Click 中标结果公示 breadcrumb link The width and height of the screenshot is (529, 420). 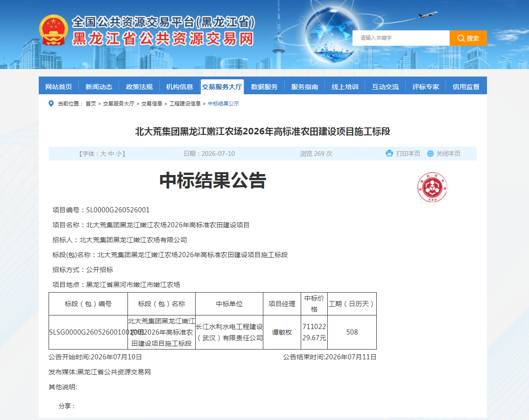(223, 104)
